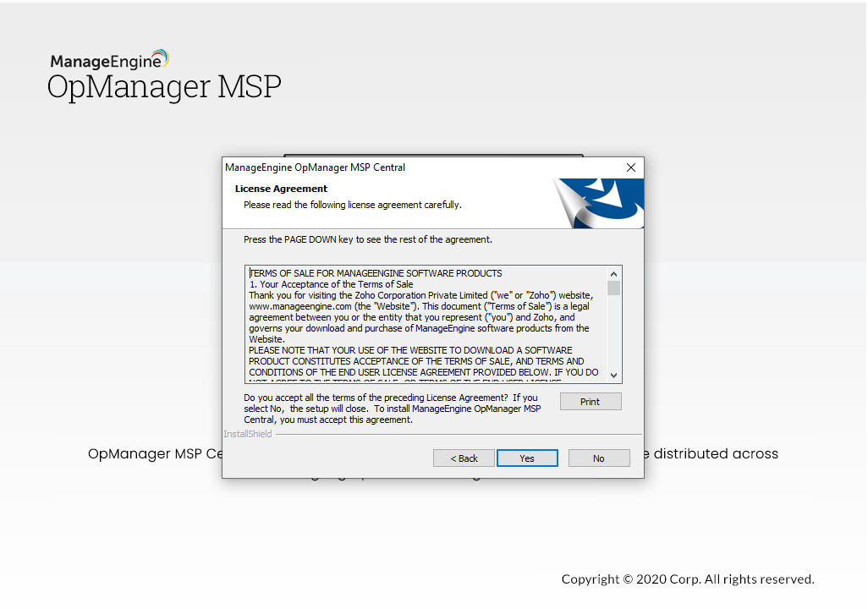Select the dialog title bar text
Viewport: 868px width, 609px height.
(315, 167)
